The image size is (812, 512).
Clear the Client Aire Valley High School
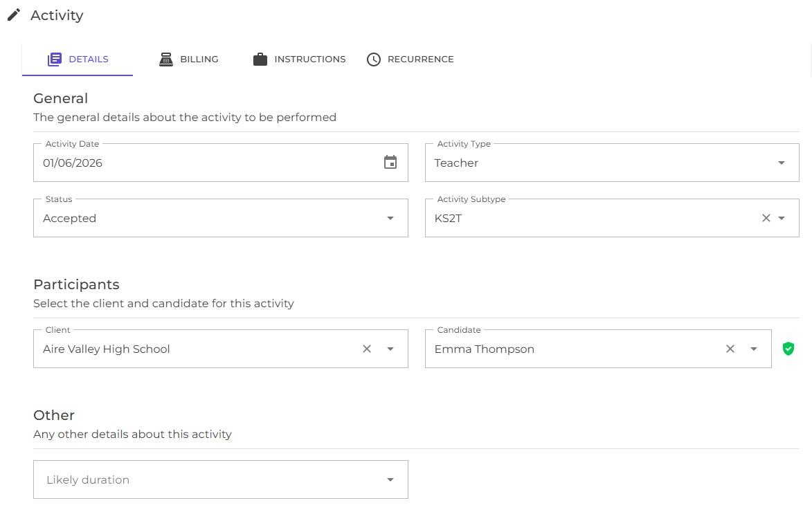point(367,349)
